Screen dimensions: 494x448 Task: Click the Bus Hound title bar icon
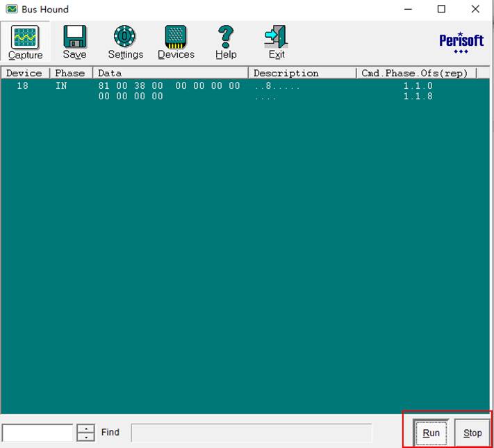click(x=12, y=9)
